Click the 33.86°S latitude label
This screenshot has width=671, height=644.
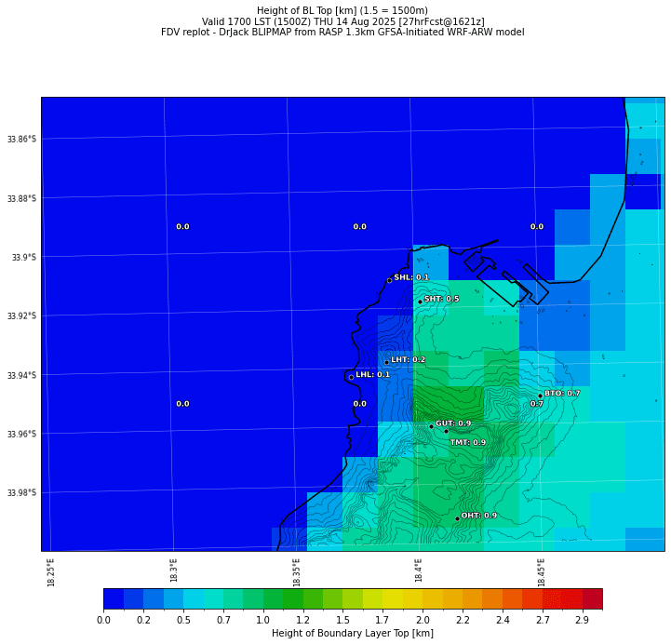click(x=21, y=139)
